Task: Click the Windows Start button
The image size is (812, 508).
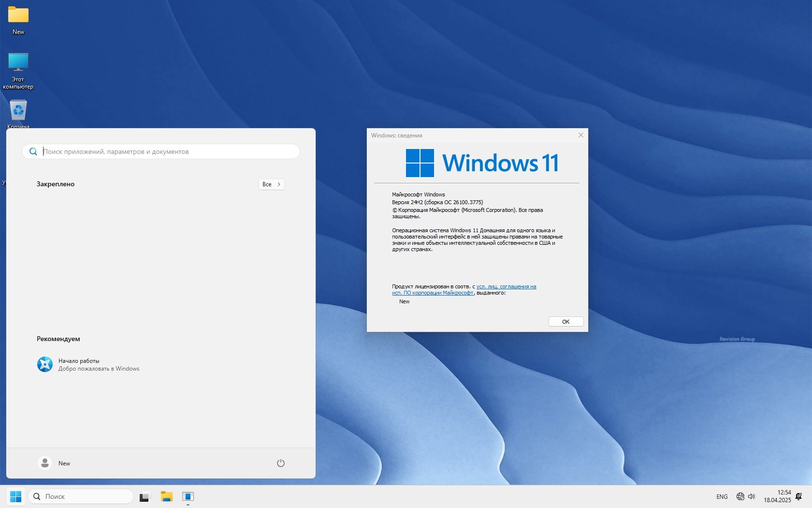Action: pos(15,496)
